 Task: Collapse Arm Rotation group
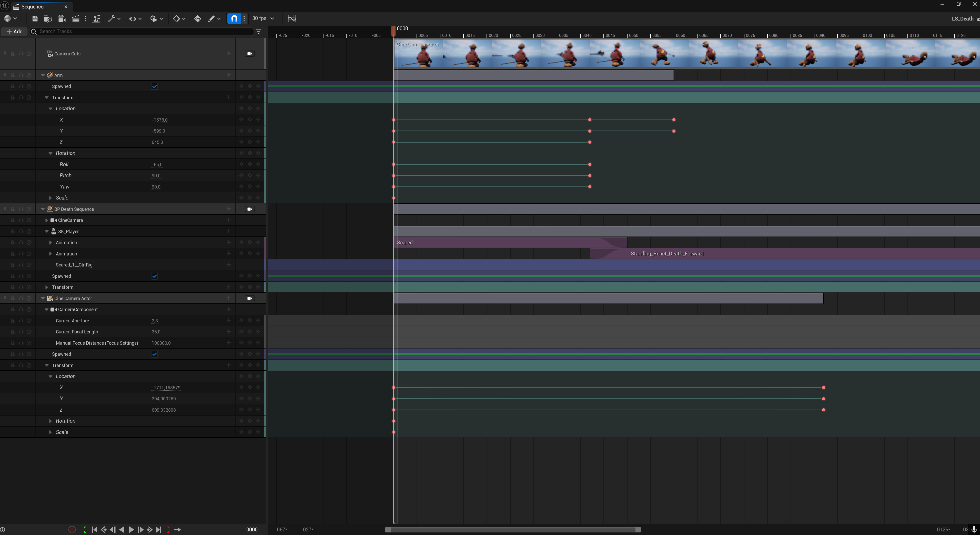click(x=50, y=153)
